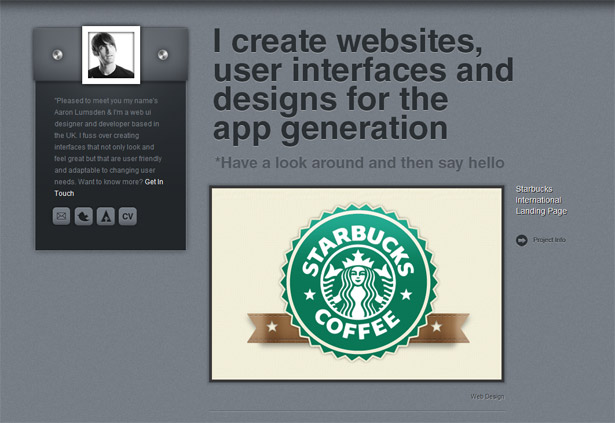Click the Project Info arrow icon
The width and height of the screenshot is (615, 423).
pyautogui.click(x=522, y=240)
